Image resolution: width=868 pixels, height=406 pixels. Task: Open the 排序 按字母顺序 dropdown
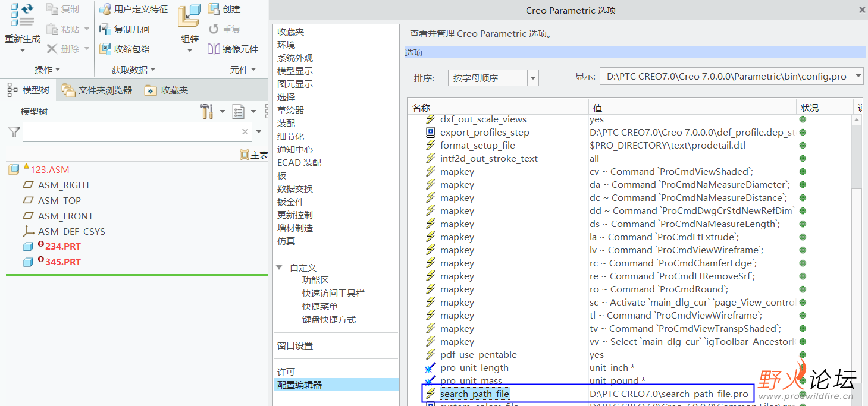pyautogui.click(x=533, y=78)
